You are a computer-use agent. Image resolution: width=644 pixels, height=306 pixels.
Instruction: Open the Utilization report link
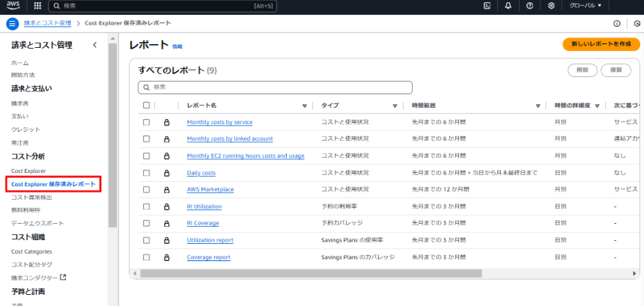(x=210, y=240)
